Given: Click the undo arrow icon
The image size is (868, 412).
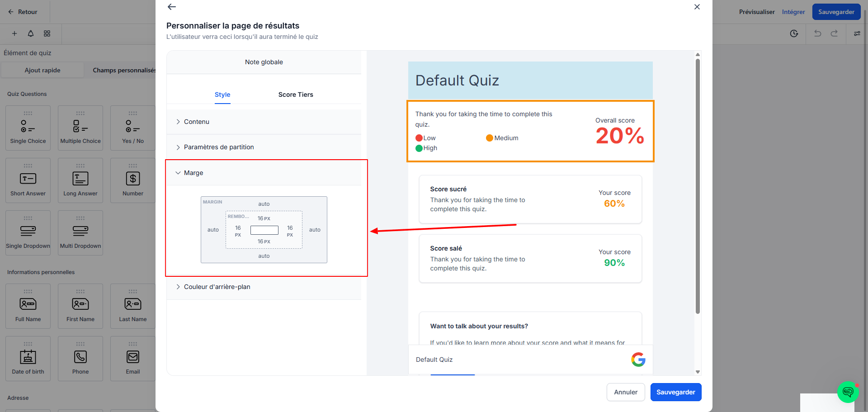Looking at the screenshot, I should click(x=817, y=33).
